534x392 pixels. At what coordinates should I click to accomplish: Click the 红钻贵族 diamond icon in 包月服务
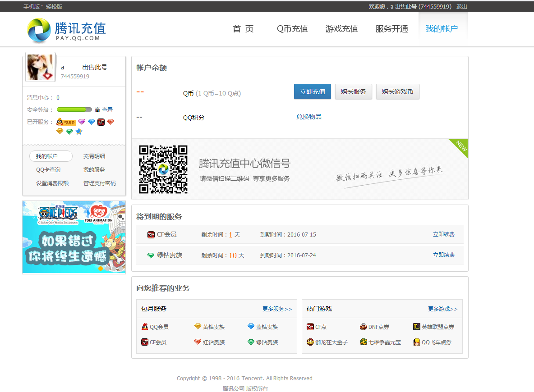(198, 342)
